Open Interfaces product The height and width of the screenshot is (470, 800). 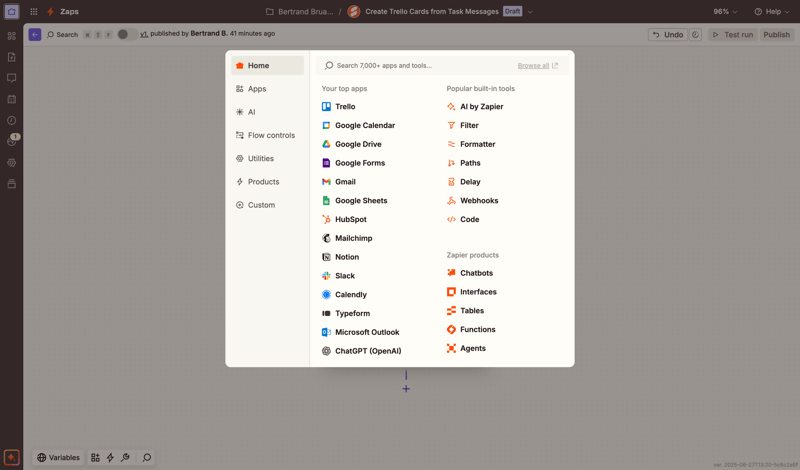tap(471, 292)
